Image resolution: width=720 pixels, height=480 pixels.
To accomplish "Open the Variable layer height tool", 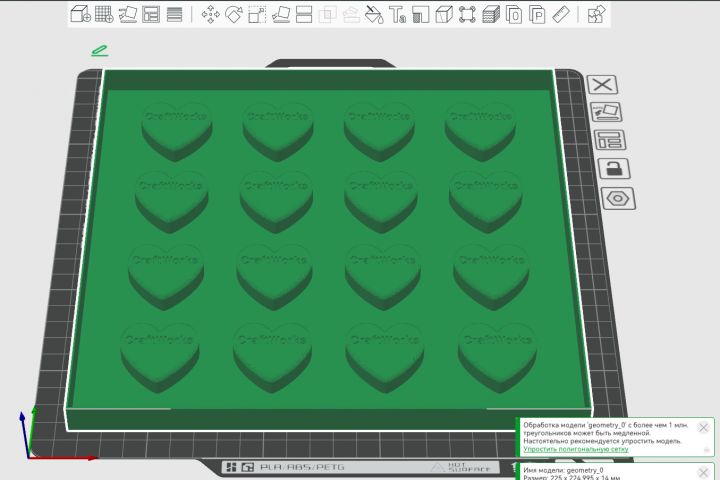I will pyautogui.click(x=174, y=14).
